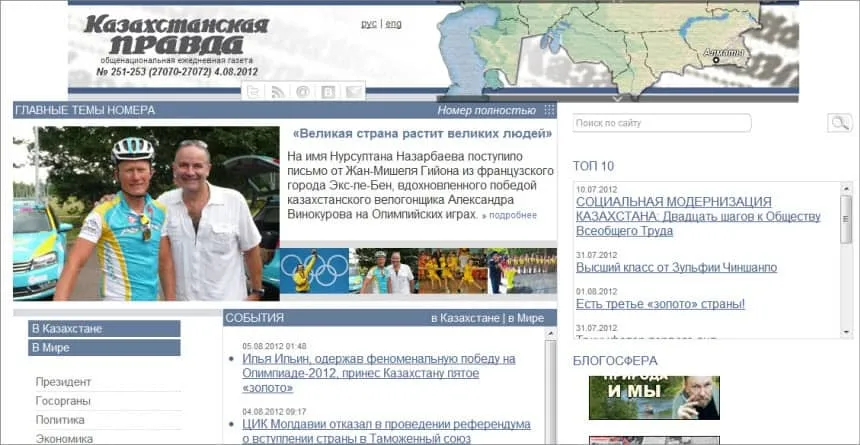This screenshot has width=860, height=445.
Task: Select the Olympic rings thumbnail
Action: [x=314, y=270]
